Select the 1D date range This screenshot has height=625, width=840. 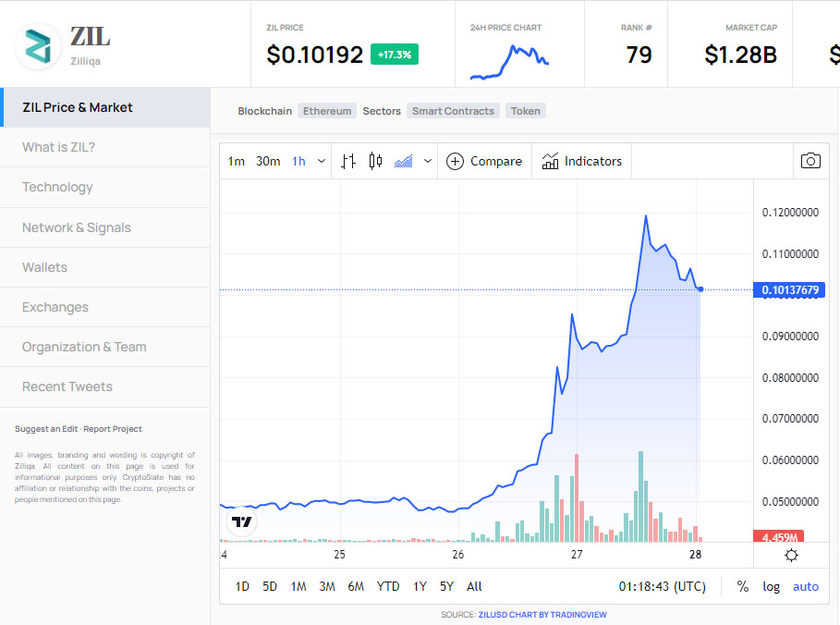(x=242, y=586)
